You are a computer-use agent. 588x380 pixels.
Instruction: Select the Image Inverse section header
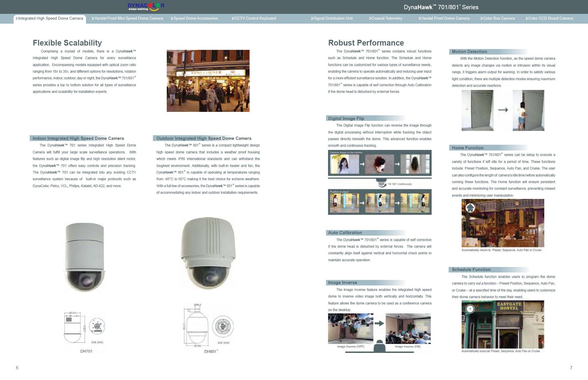click(x=366, y=283)
